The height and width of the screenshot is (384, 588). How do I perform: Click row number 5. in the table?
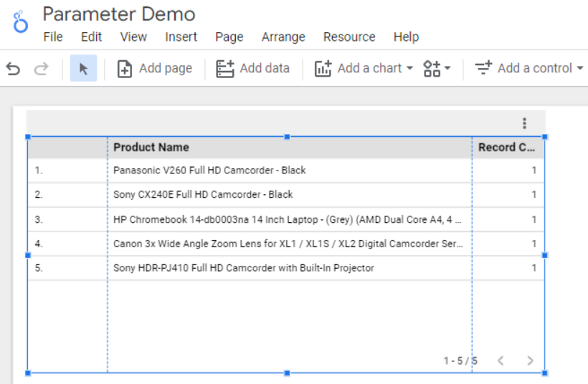(39, 268)
